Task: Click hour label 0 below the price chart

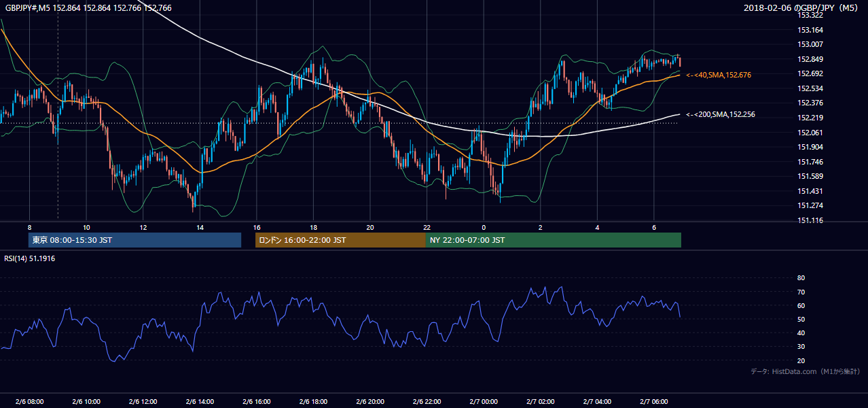Action: tap(484, 227)
